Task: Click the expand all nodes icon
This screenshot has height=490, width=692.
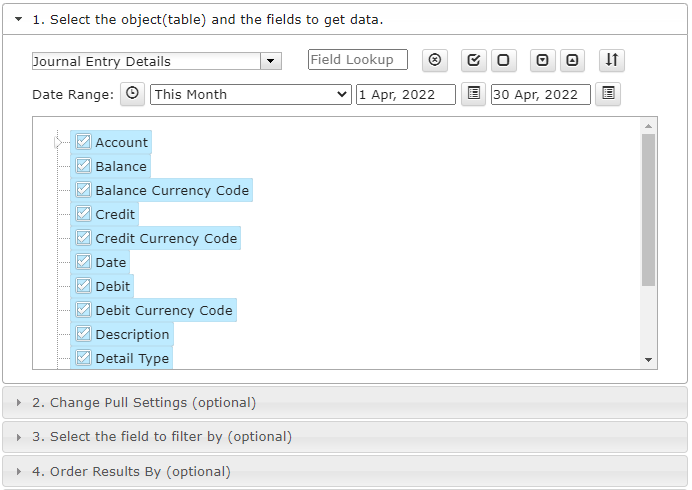Action: click(x=542, y=60)
